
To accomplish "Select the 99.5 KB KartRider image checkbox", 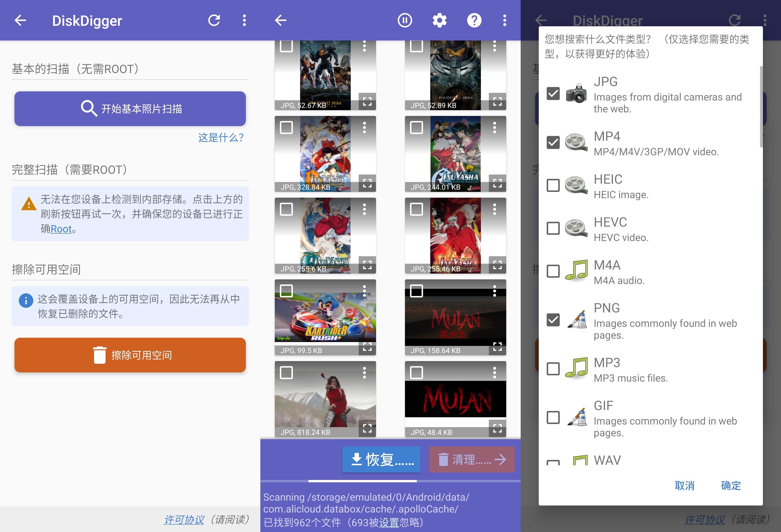I will click(x=286, y=291).
